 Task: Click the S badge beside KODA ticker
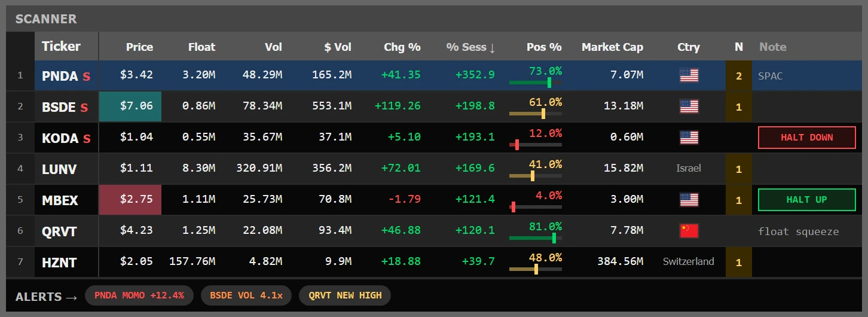(x=87, y=139)
